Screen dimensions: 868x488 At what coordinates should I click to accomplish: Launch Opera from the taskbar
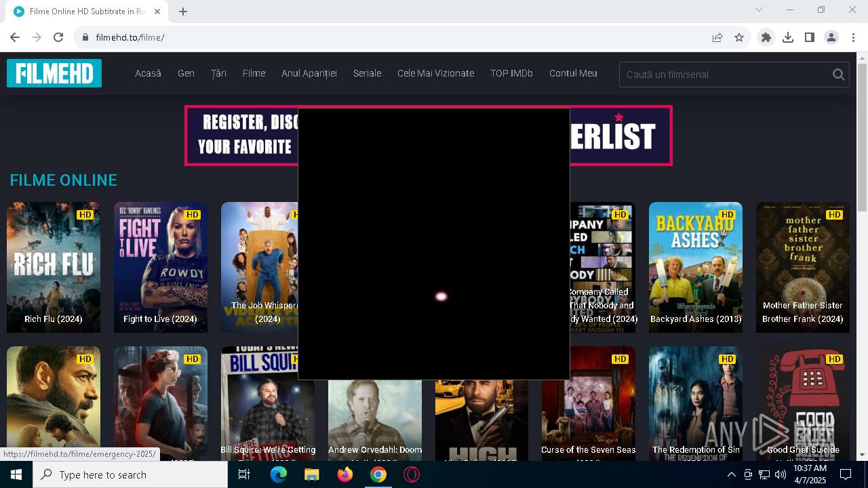click(x=412, y=474)
